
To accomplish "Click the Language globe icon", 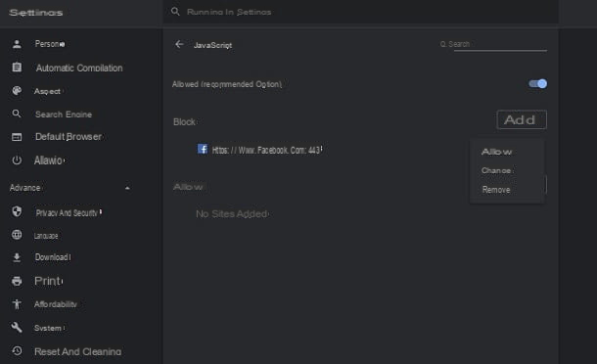I will point(17,235).
